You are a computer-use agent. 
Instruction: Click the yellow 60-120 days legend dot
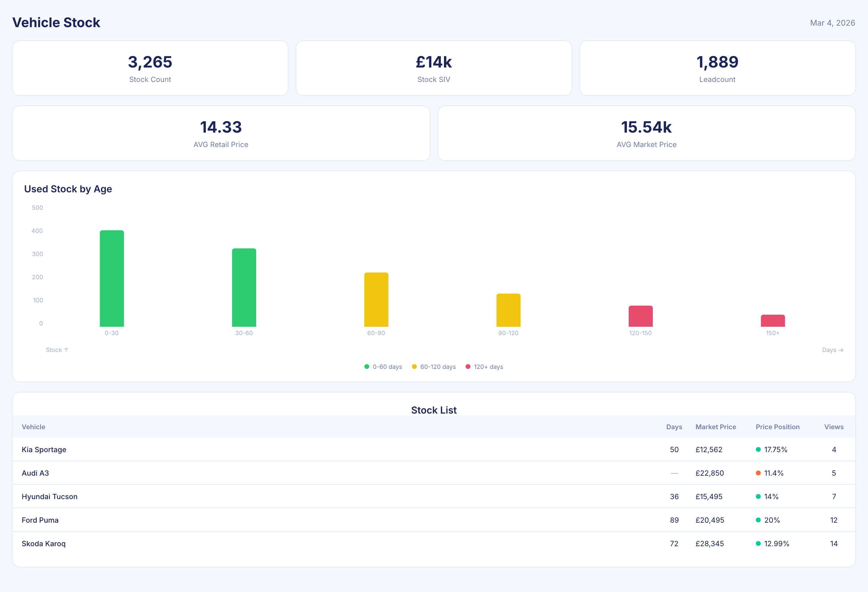[414, 367]
